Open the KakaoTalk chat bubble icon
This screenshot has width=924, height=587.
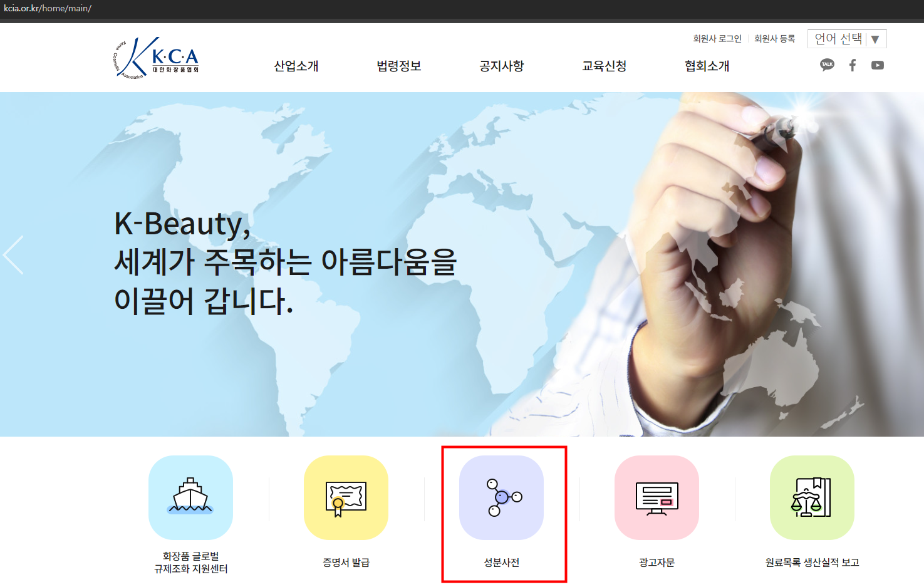[827, 65]
